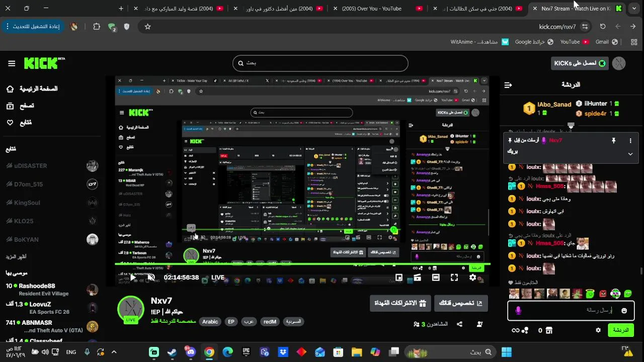
Task: Open KingSoul followed channel
Action: 52,203
